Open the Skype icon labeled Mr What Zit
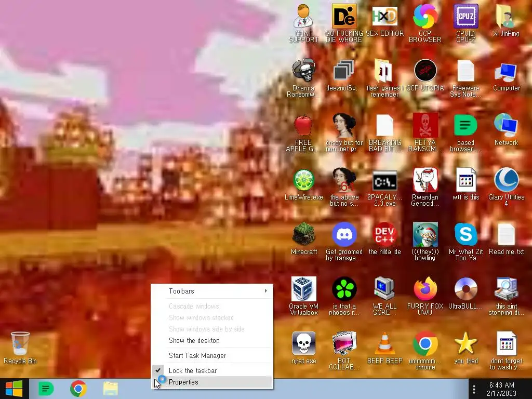This screenshot has width=532, height=399. click(x=465, y=242)
